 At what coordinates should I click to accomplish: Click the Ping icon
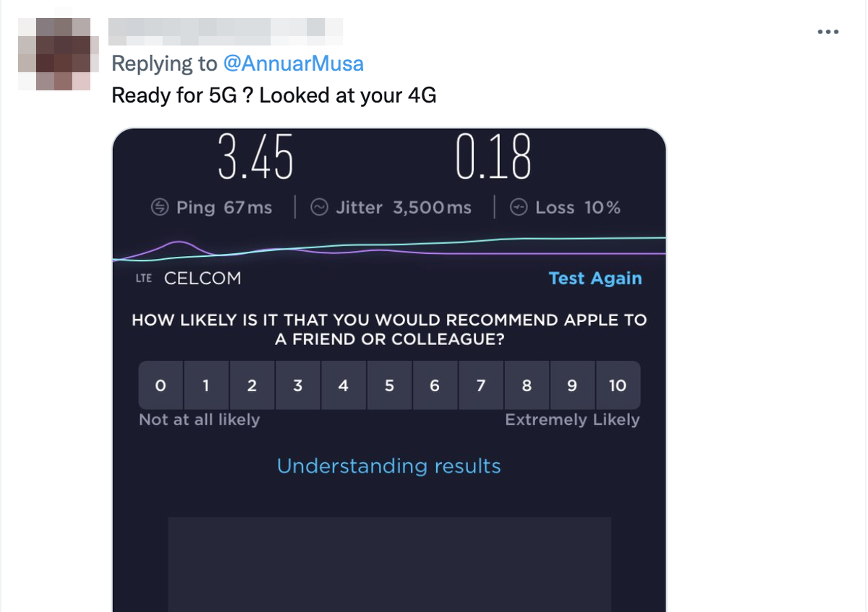click(x=160, y=208)
